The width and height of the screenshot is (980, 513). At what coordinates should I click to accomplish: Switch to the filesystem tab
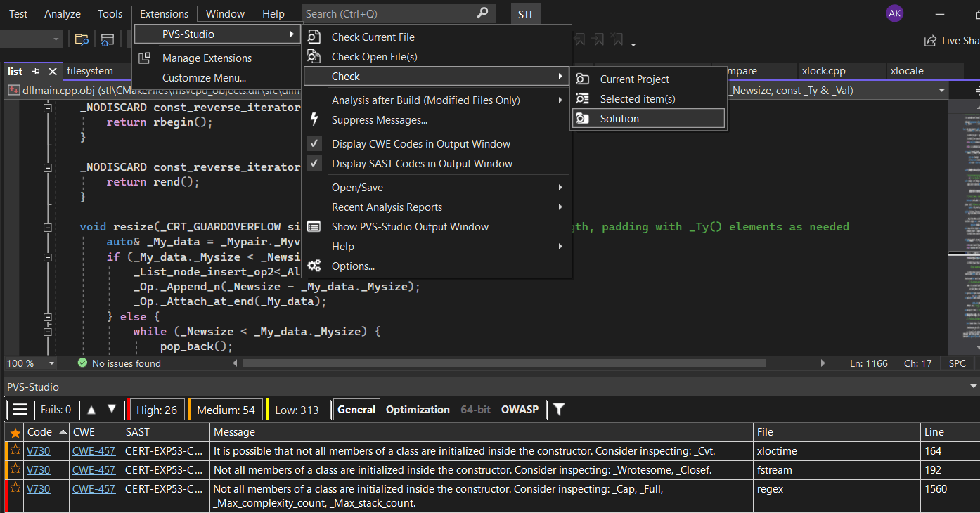pos(90,71)
